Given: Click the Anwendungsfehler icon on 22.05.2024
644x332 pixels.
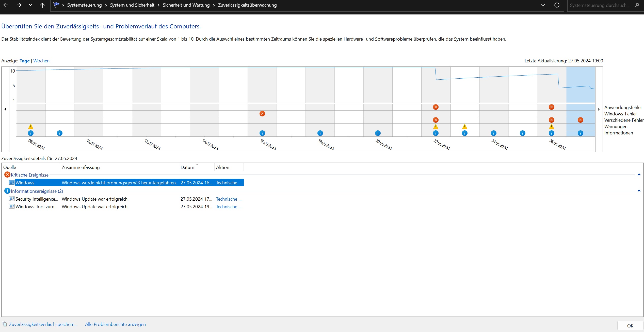Looking at the screenshot, I should pos(436,107).
